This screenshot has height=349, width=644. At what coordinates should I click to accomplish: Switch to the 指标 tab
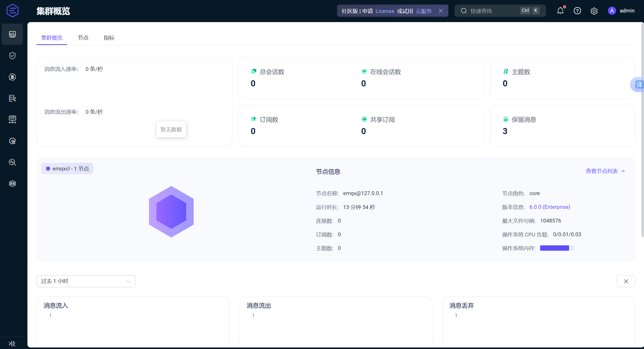[x=109, y=38]
